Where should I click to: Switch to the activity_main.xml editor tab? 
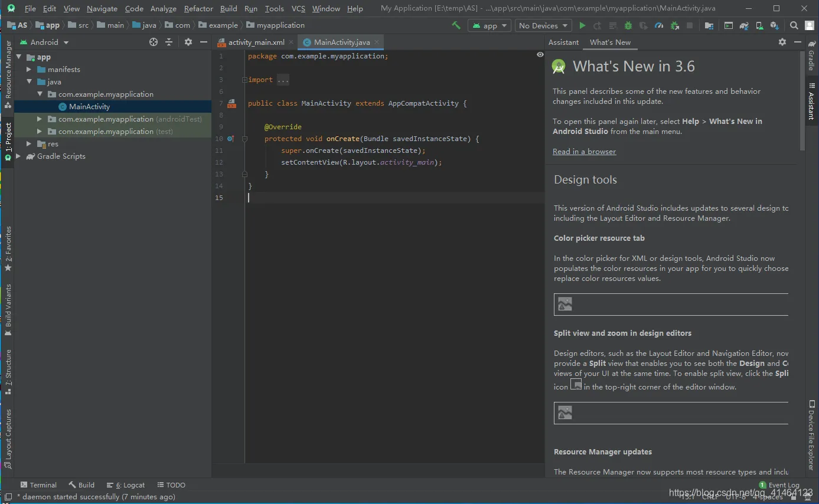[x=256, y=42]
